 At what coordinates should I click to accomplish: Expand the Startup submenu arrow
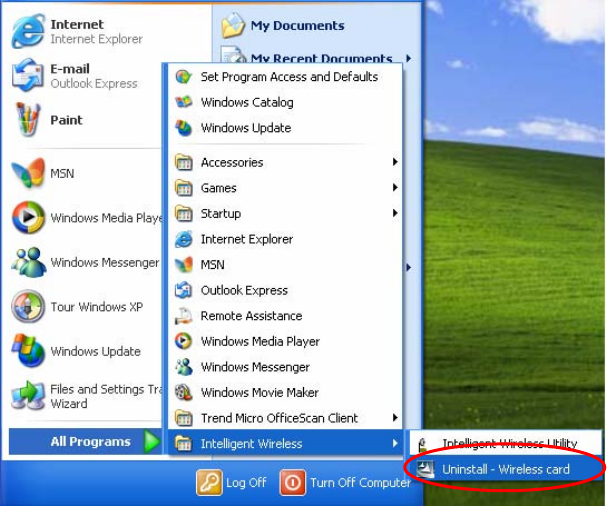pyautogui.click(x=395, y=213)
